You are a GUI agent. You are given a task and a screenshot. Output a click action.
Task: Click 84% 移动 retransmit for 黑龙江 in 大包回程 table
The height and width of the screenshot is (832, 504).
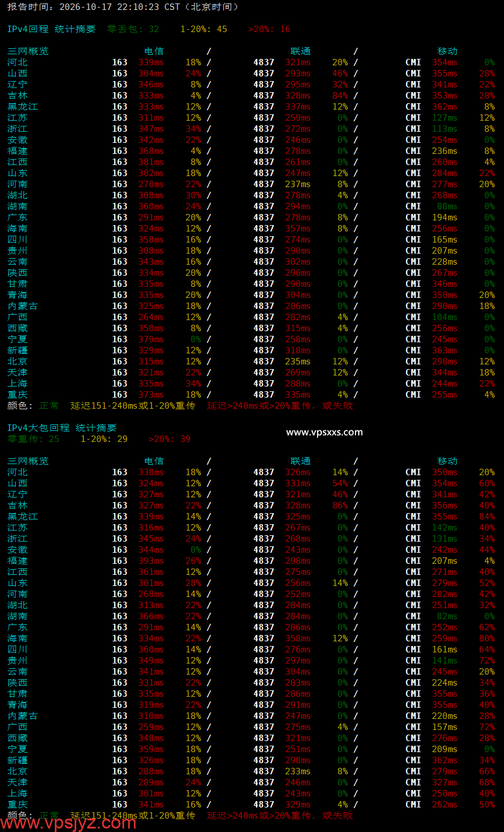(x=487, y=517)
